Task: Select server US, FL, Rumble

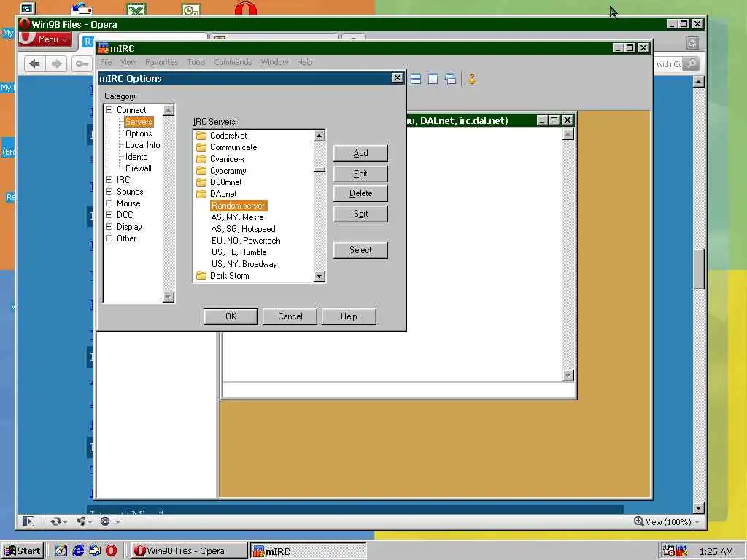Action: tap(239, 252)
